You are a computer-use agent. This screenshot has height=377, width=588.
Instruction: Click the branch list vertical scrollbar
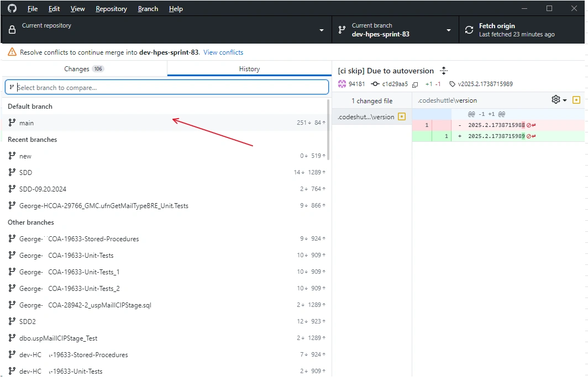click(x=328, y=130)
